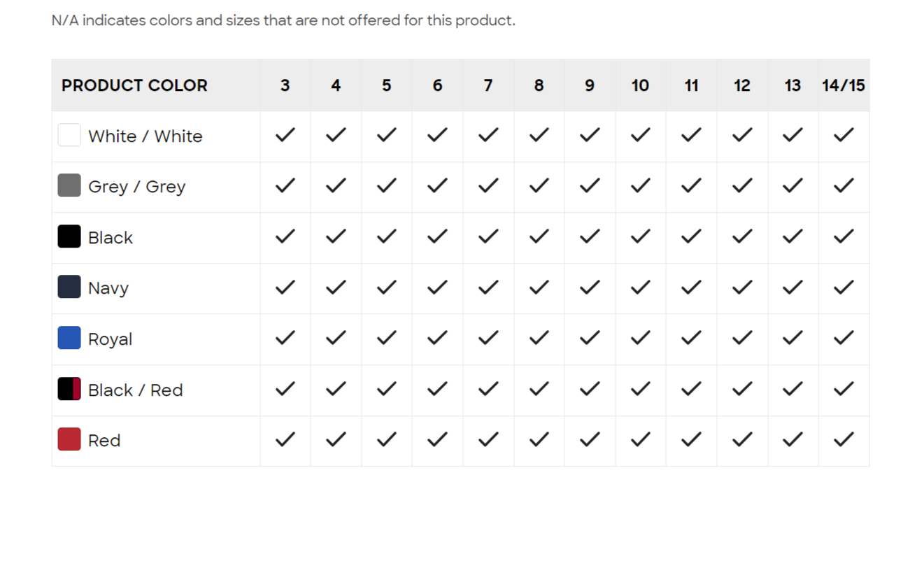This screenshot has width=924, height=561.
Task: Click Black size 10 checkmark
Action: (641, 236)
